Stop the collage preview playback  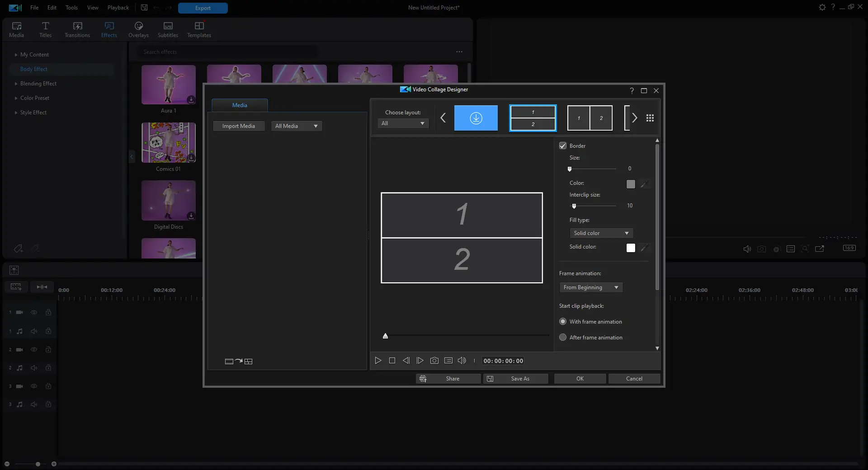[392, 361]
